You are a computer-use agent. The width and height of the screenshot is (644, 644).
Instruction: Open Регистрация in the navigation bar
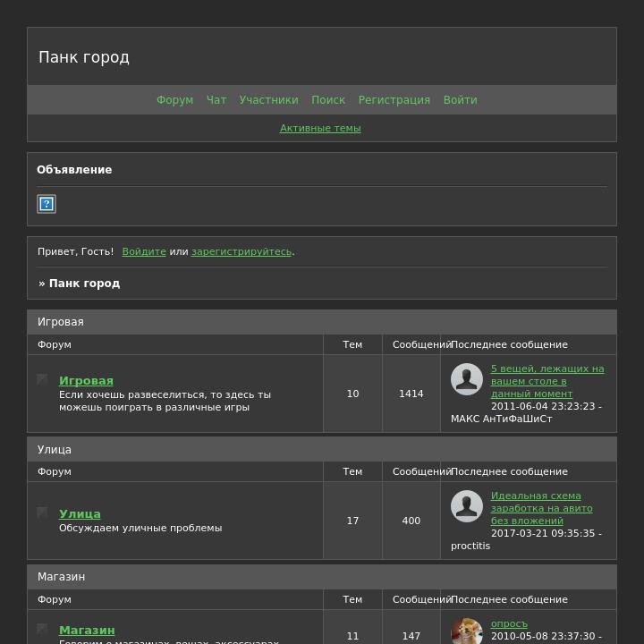click(394, 100)
